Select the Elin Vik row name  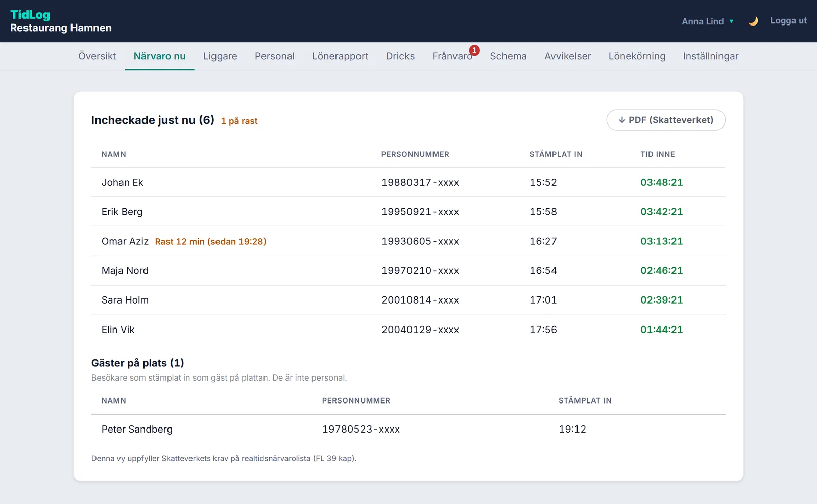pyautogui.click(x=118, y=330)
